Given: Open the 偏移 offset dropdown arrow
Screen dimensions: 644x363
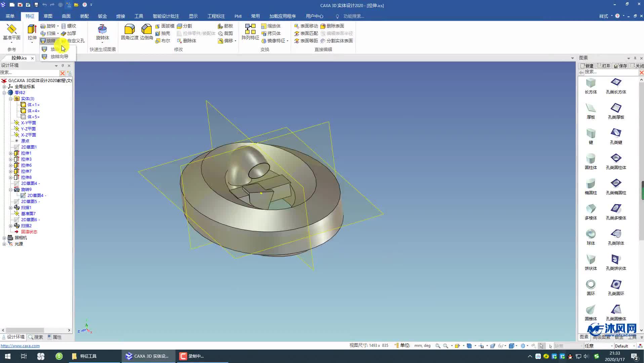Looking at the screenshot, I should (235, 41).
